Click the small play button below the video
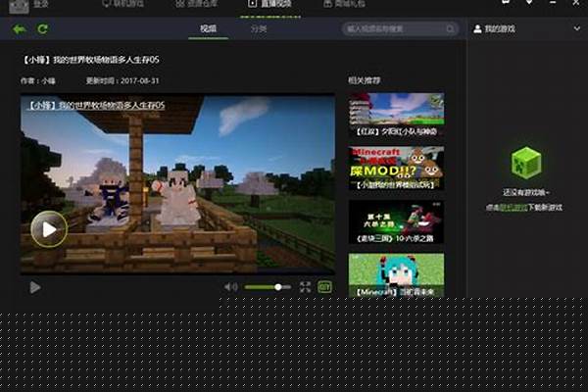Viewport: 588px width, 392px height. point(35,288)
